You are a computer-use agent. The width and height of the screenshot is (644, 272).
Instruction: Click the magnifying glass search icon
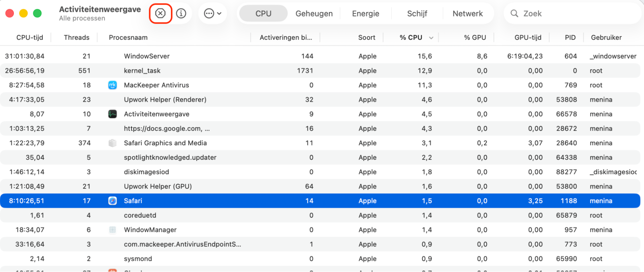tap(514, 13)
